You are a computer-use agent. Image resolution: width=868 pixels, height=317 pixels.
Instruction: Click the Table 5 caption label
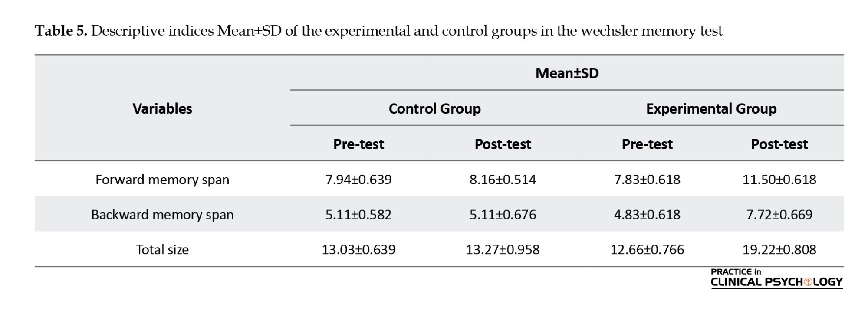click(x=61, y=31)
